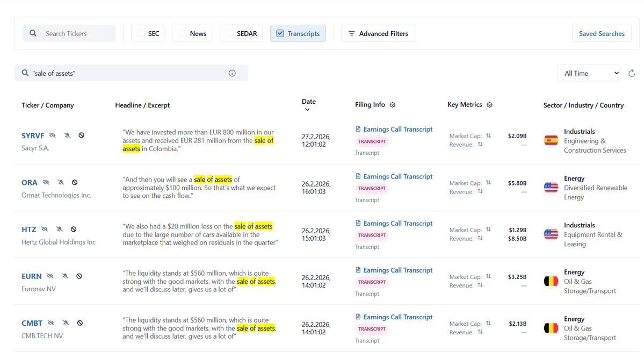Mute notifications for CMBT
The image size is (644, 358).
66,323
